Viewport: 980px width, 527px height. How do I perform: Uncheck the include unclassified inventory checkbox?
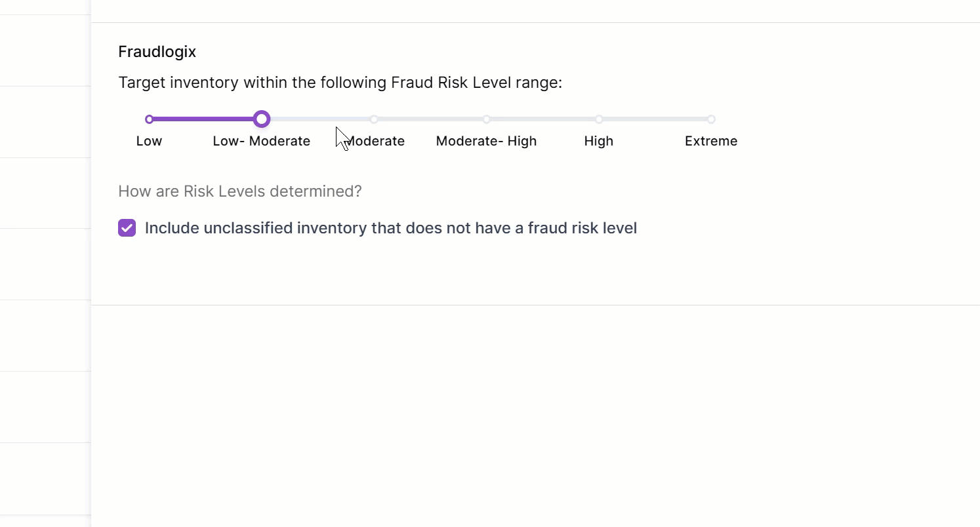pos(127,228)
